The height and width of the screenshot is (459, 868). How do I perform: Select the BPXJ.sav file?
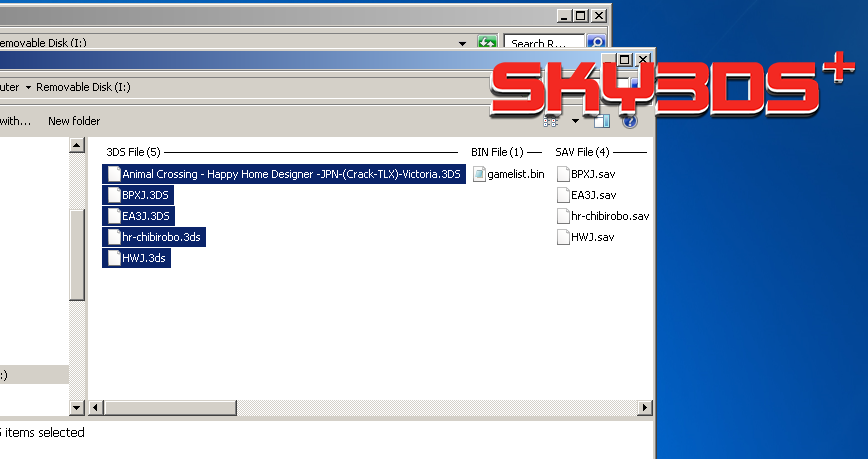tap(586, 174)
